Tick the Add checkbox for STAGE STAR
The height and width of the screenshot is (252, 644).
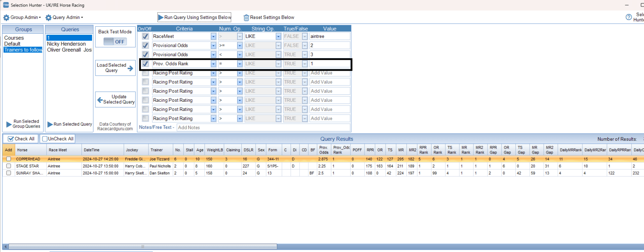[9, 166]
